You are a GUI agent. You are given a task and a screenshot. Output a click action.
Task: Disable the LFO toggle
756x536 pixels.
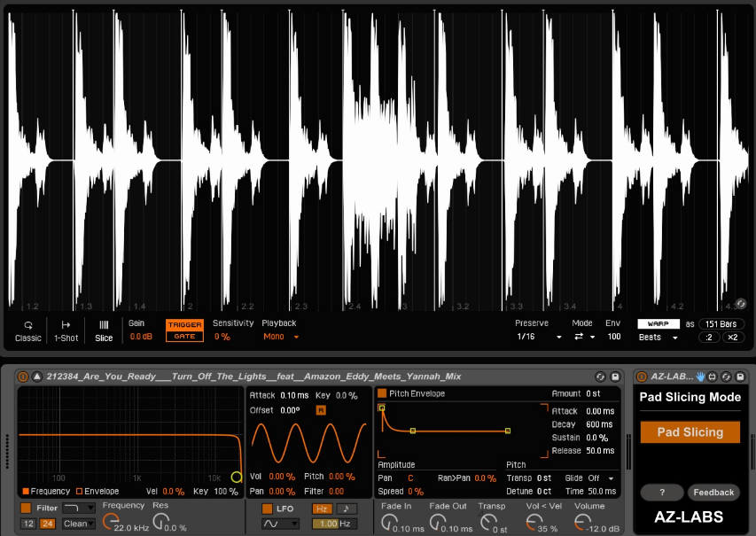(x=267, y=509)
